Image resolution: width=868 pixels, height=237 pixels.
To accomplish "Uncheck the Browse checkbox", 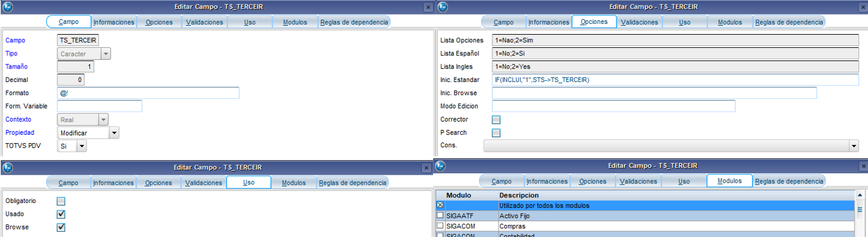I will pyautogui.click(x=61, y=227).
